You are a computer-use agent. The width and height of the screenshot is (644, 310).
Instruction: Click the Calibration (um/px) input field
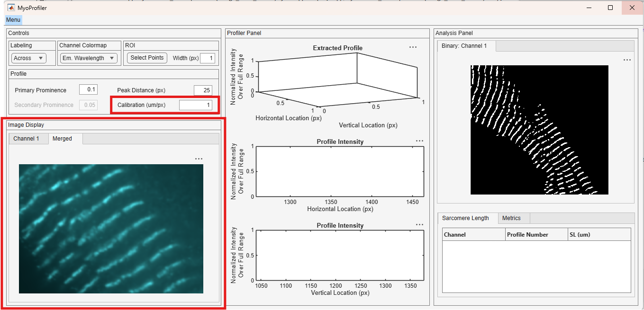196,105
